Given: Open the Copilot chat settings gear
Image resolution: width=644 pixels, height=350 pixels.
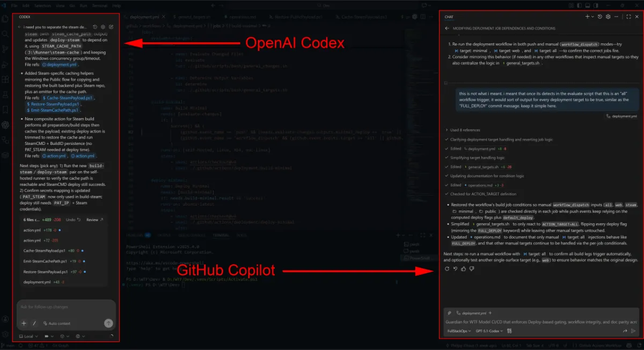Looking at the screenshot, I should tap(608, 16).
